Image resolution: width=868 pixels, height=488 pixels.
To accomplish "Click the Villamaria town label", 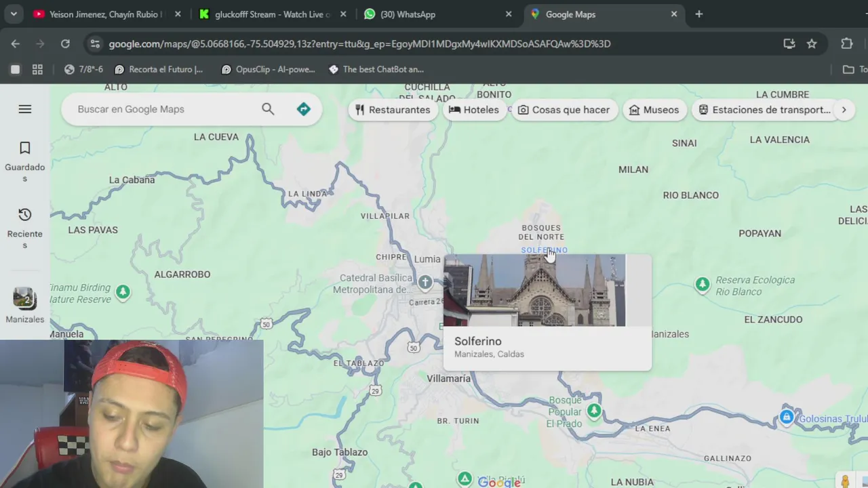I will pos(448,379).
